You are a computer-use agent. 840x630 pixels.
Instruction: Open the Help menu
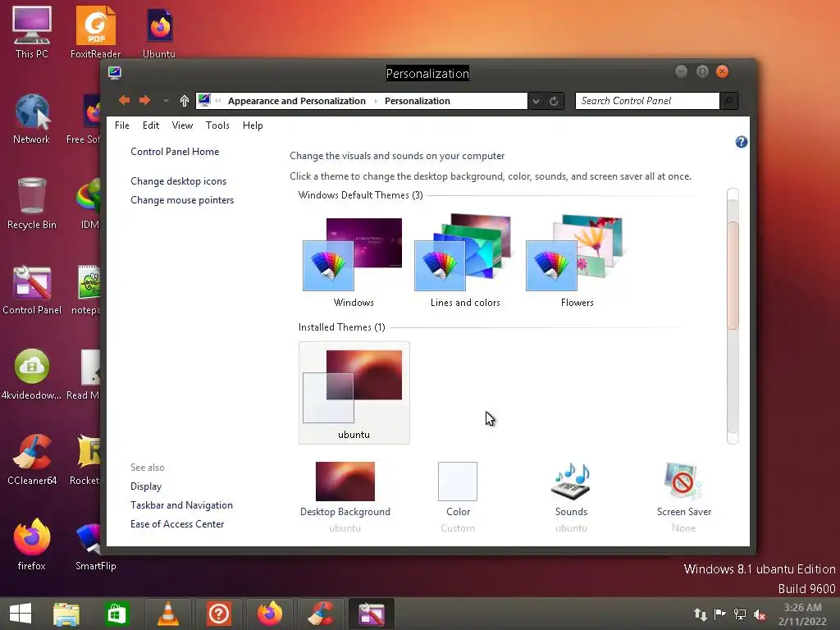pyautogui.click(x=253, y=126)
